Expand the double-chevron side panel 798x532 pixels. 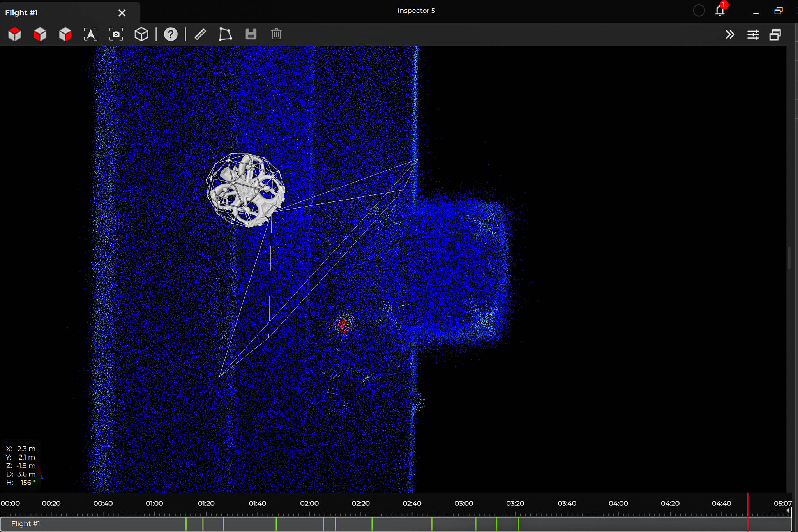(730, 35)
